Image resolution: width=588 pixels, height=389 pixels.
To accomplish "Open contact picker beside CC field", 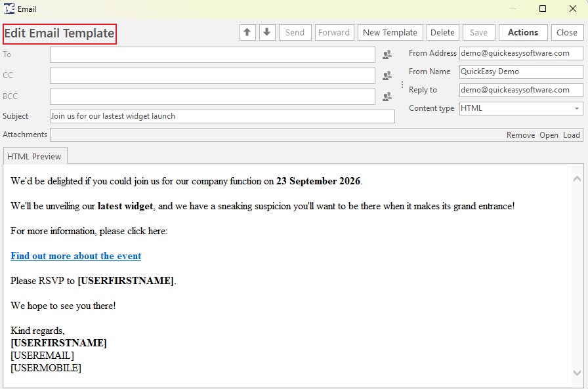I will 387,75.
